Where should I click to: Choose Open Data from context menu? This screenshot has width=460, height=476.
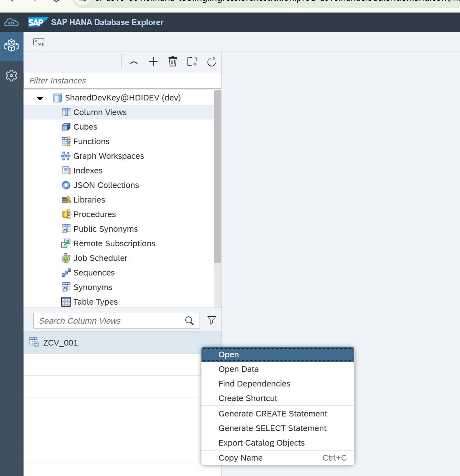(x=278, y=369)
